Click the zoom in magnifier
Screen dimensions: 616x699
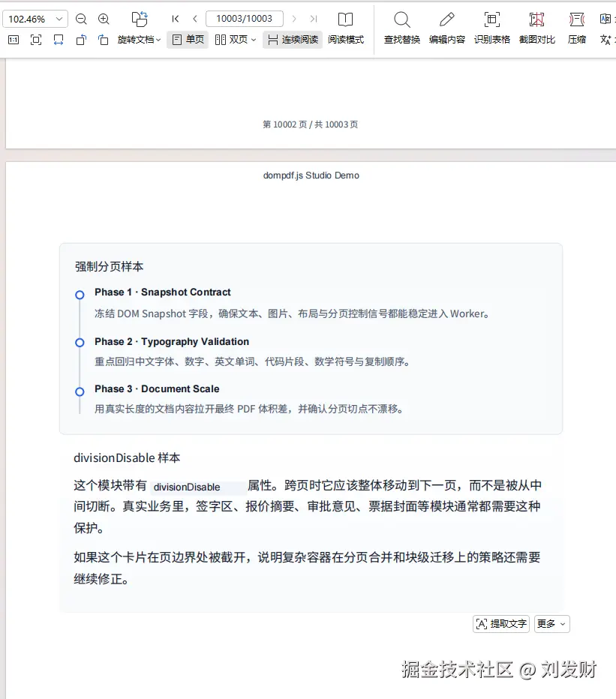[104, 19]
